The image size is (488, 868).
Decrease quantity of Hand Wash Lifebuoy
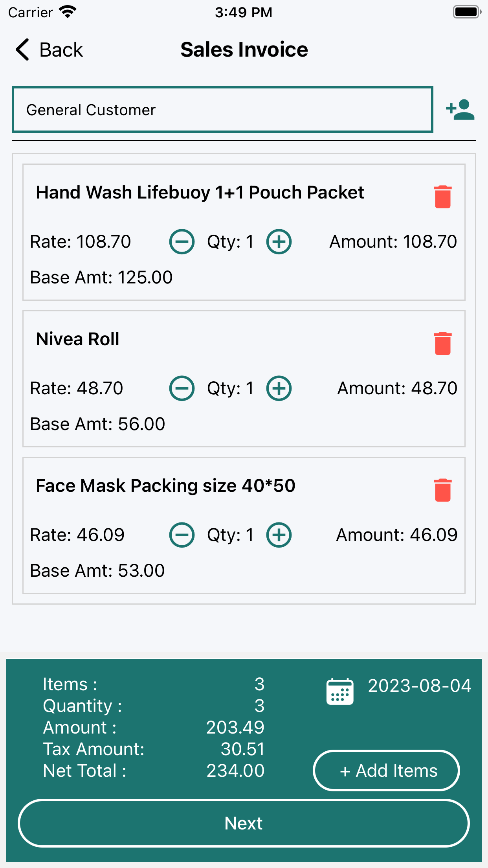pos(182,242)
